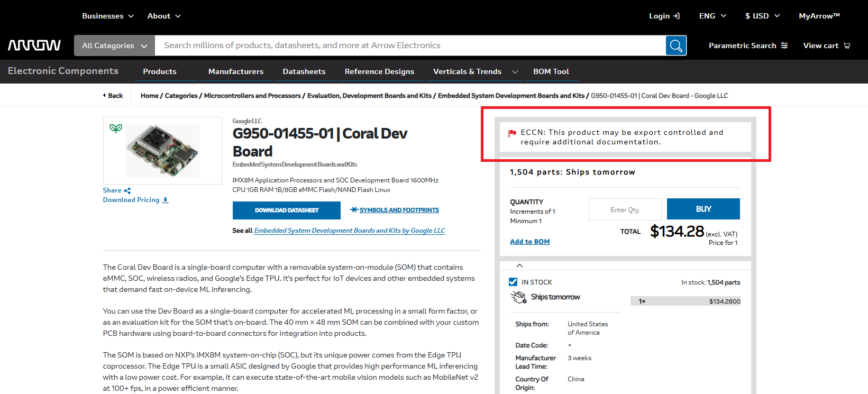Click the 1+ price tier row
This screenshot has width=868, height=394.
(x=686, y=301)
